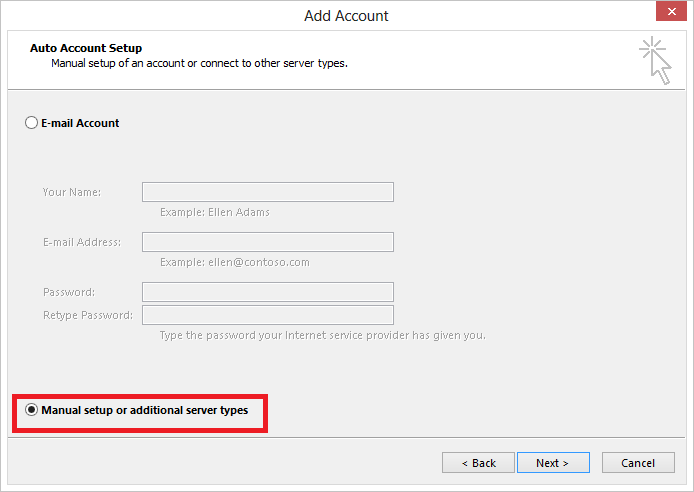Click the 'Retype Password:' label

pos(87,315)
